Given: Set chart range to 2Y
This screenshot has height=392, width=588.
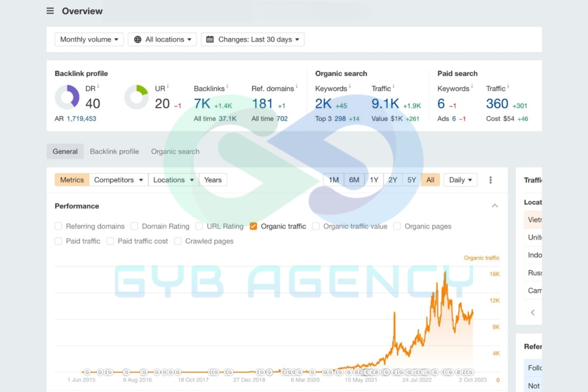Looking at the screenshot, I should pyautogui.click(x=393, y=180).
